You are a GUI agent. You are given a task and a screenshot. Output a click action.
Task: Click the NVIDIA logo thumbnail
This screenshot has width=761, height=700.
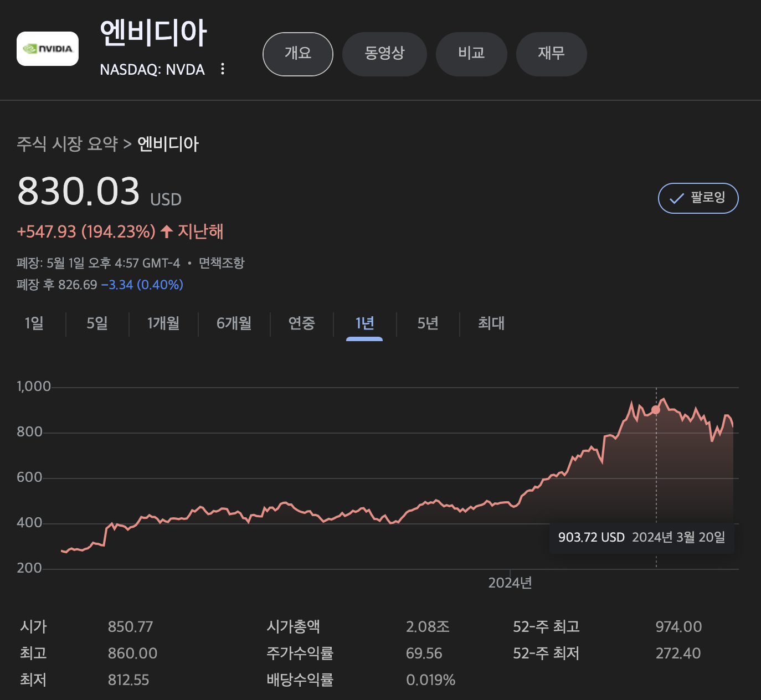[x=48, y=49]
